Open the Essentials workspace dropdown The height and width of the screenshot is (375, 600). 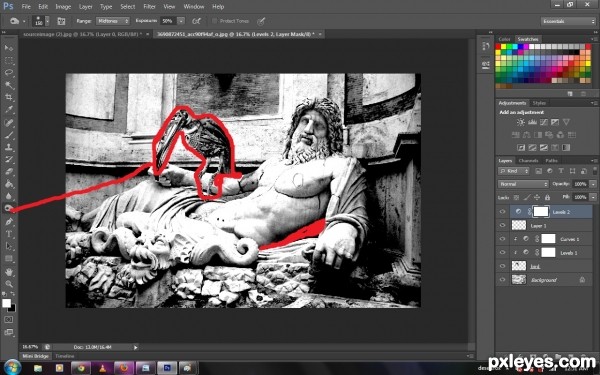pos(568,21)
